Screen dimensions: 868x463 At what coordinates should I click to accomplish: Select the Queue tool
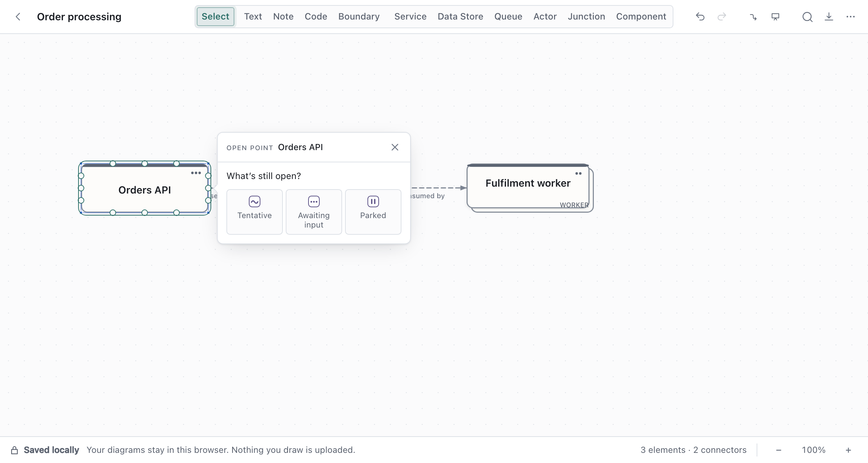(x=508, y=17)
